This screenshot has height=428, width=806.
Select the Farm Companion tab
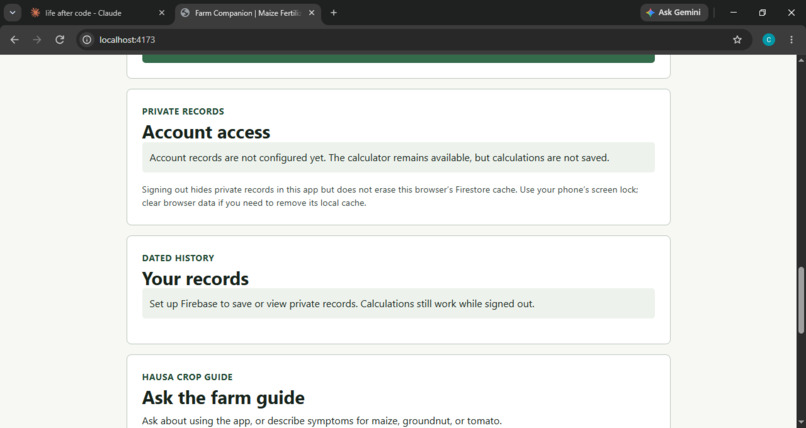[x=248, y=13]
